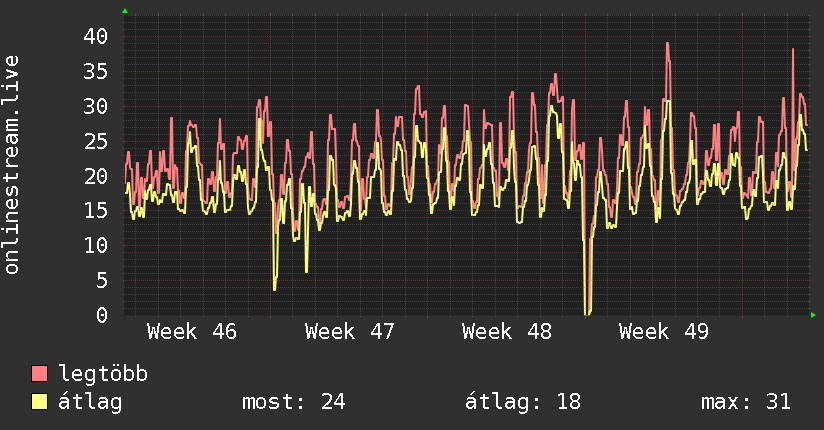
Task: Select the legtöbb legend label
Action: click(x=103, y=374)
